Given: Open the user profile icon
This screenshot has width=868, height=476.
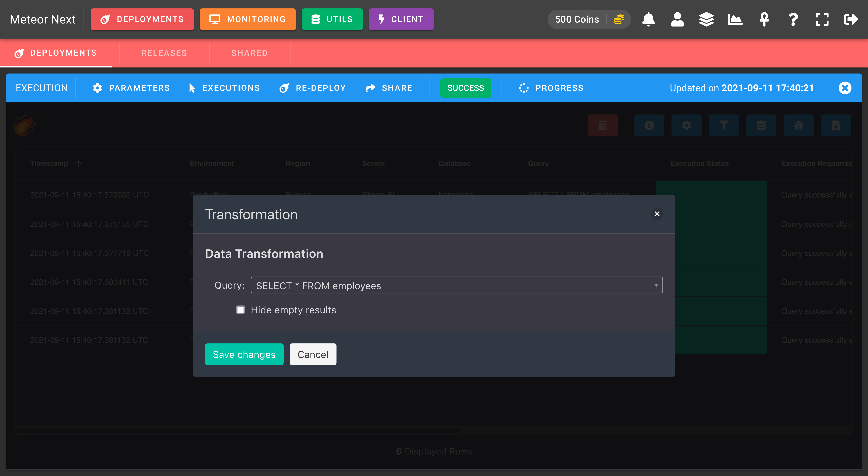Looking at the screenshot, I should point(677,20).
